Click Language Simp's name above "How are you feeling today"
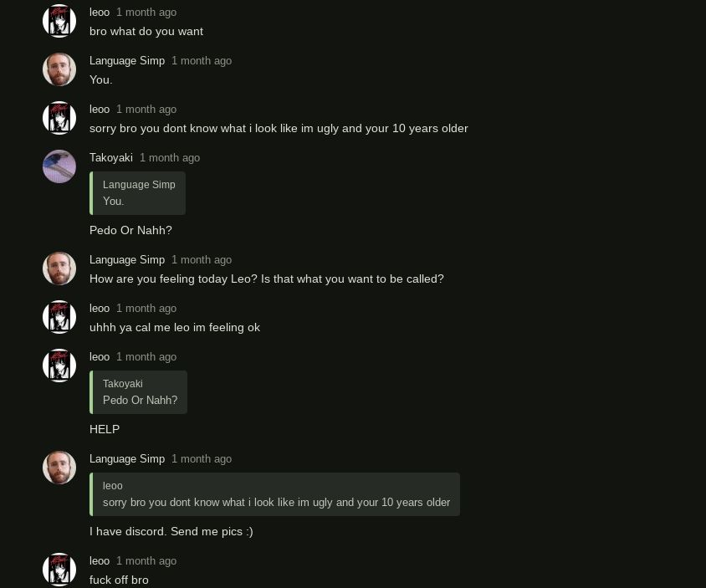This screenshot has width=706, height=588. tap(127, 259)
